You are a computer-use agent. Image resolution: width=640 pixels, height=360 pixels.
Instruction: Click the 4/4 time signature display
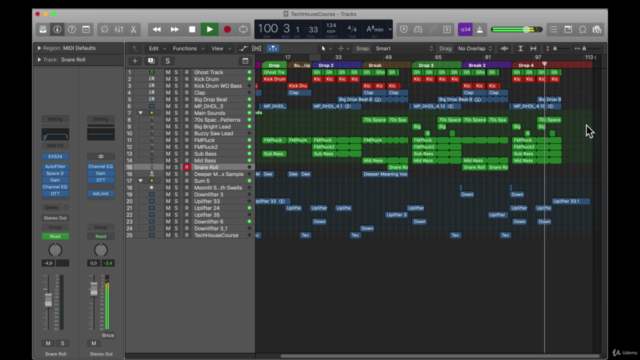point(352,29)
